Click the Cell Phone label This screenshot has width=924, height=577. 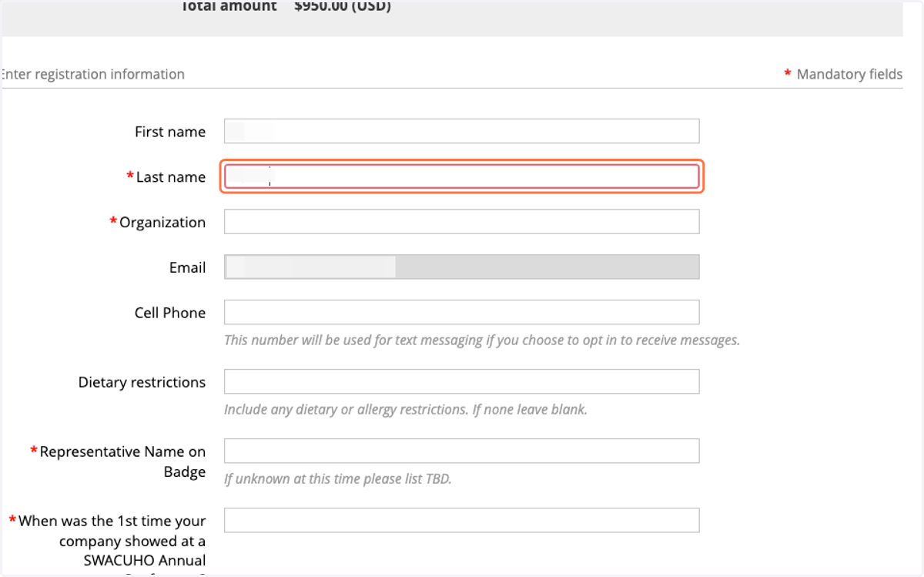click(170, 313)
